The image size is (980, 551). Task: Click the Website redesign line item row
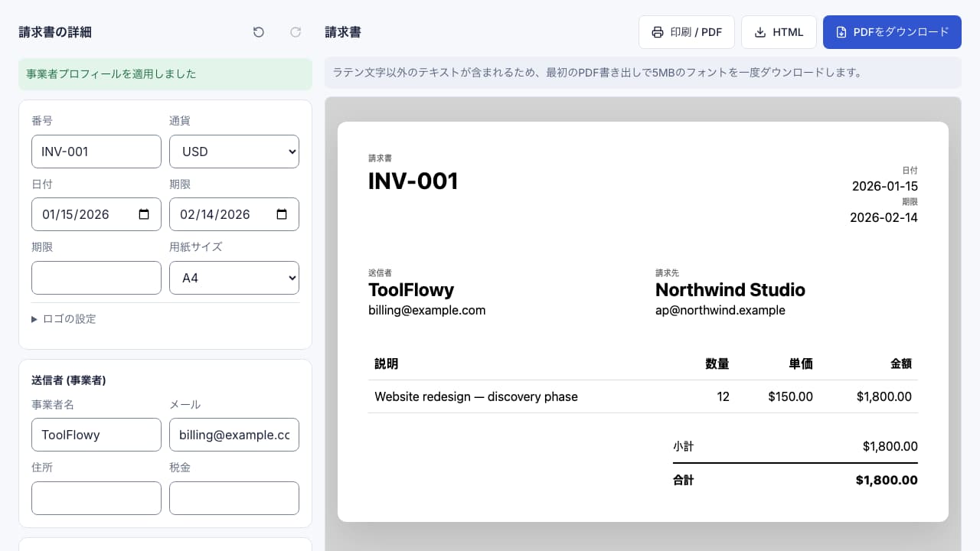tap(643, 396)
